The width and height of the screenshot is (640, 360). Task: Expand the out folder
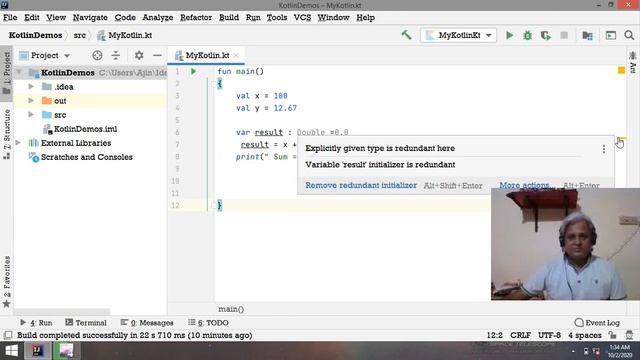(31, 100)
